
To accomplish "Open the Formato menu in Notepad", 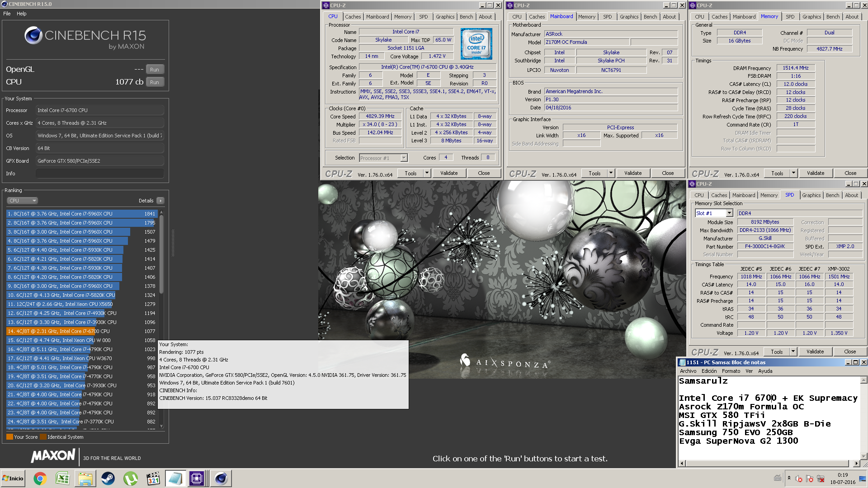I will 731,371.
